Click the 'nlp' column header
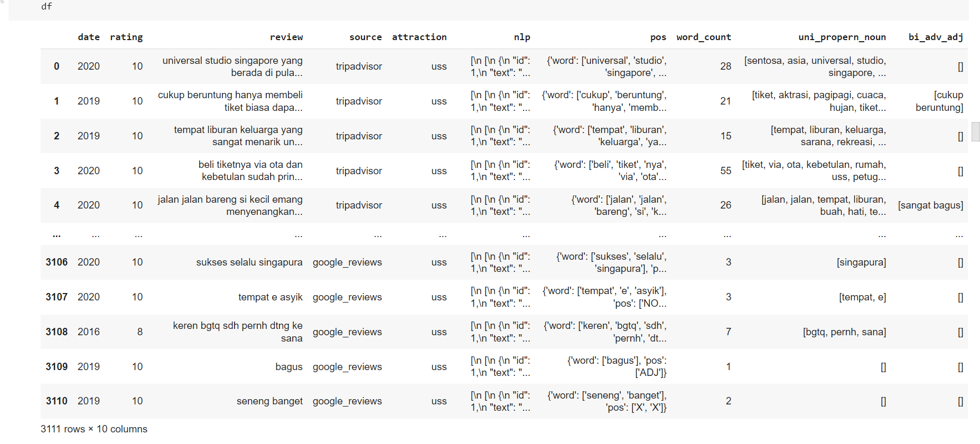 [x=522, y=37]
